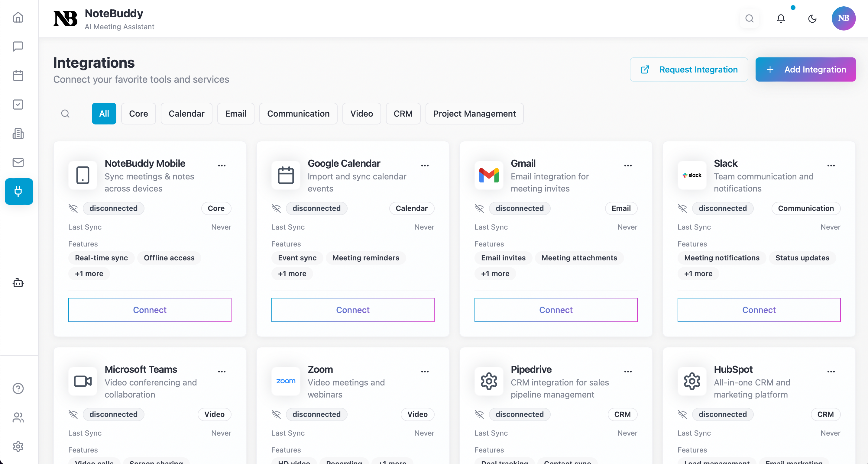Open the Mail section in the sidebar

(18, 162)
